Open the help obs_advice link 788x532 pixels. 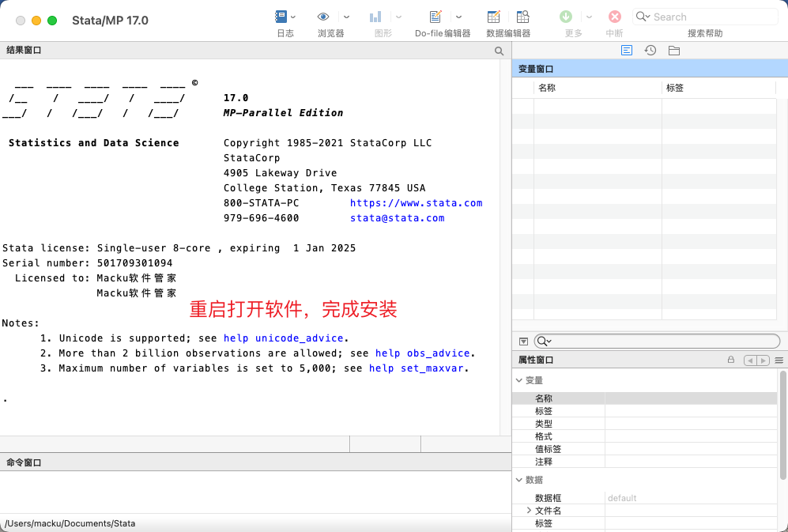point(422,353)
